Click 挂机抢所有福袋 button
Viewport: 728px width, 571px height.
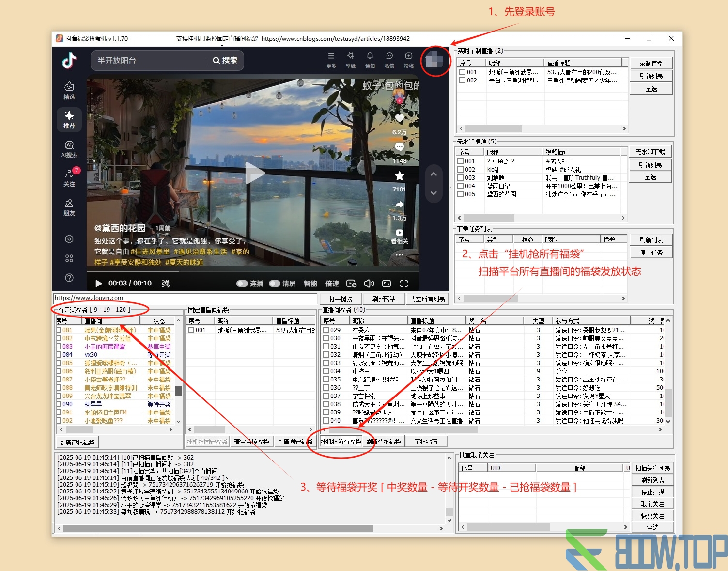tap(341, 442)
